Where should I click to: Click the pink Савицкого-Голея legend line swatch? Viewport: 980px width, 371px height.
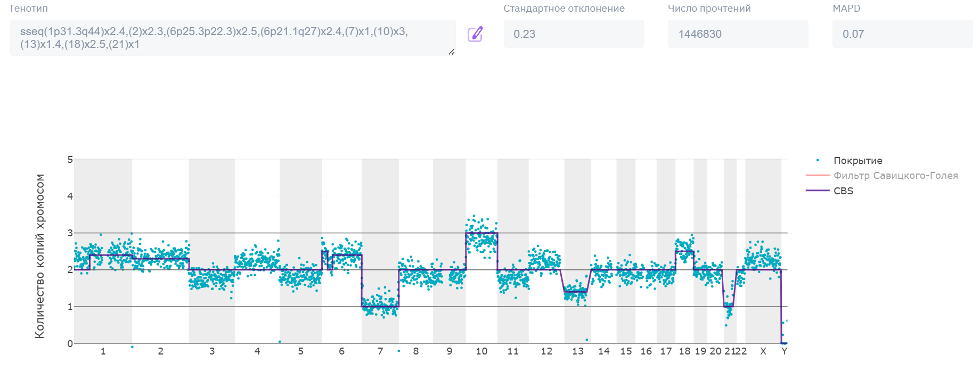point(818,176)
